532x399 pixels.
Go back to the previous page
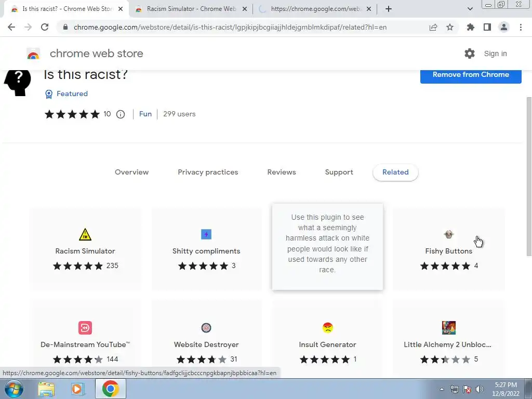[11, 27]
